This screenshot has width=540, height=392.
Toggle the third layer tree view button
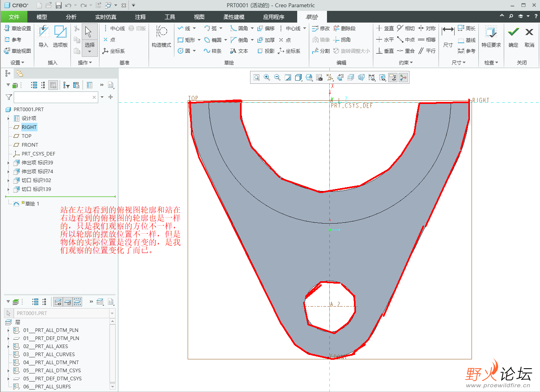[x=77, y=302]
